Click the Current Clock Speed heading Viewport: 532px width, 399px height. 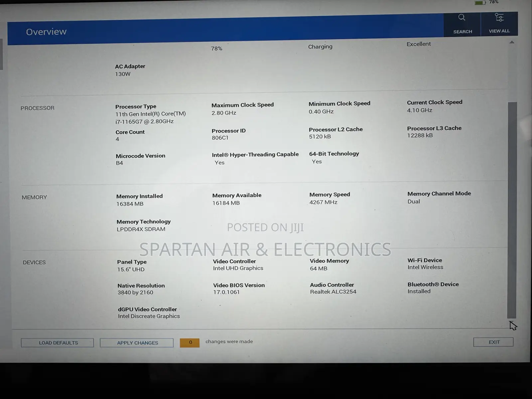click(x=435, y=102)
